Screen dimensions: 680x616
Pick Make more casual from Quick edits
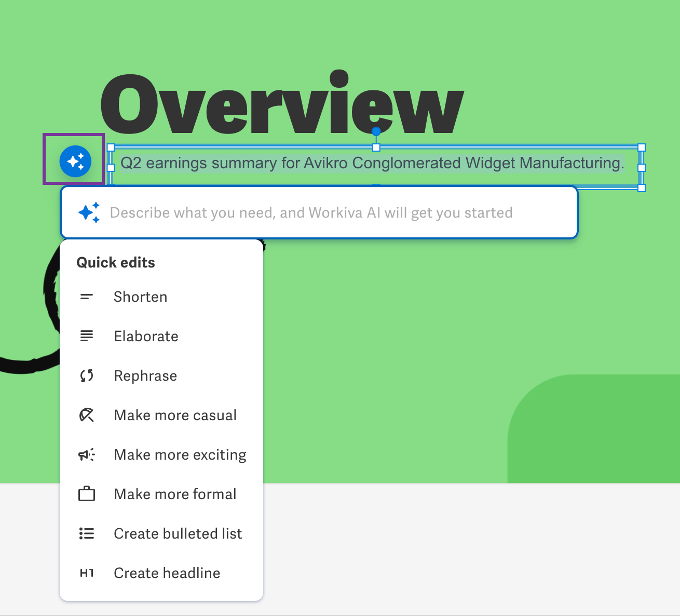(161, 416)
